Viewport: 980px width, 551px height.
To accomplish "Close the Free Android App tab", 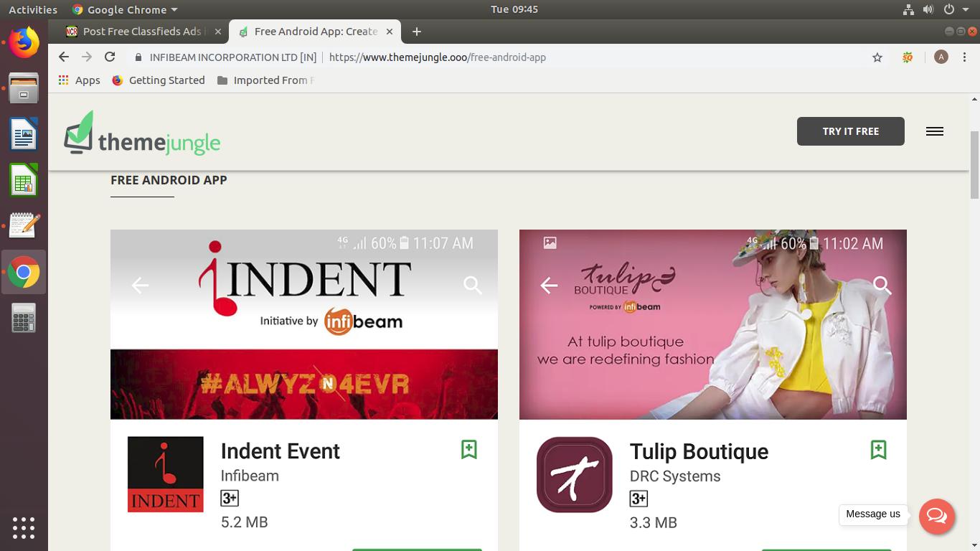I will click(390, 32).
